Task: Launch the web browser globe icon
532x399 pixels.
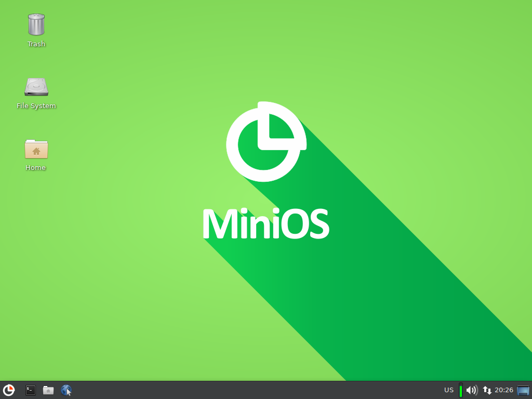Action: [x=66, y=390]
